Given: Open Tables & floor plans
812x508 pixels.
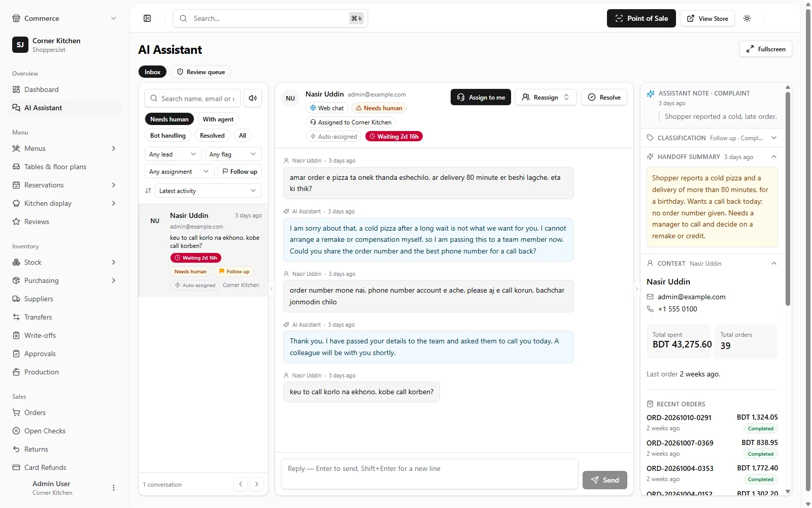Looking at the screenshot, I should [x=65, y=167].
